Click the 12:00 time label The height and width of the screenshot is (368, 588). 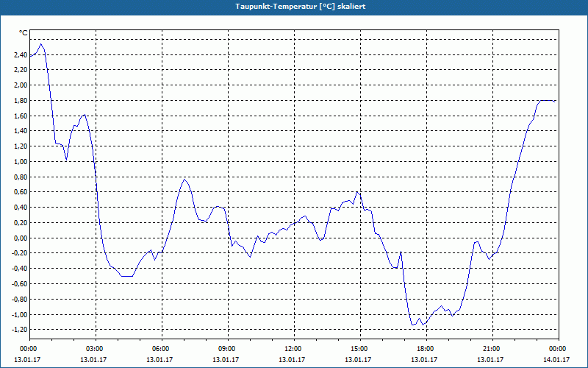tap(294, 349)
